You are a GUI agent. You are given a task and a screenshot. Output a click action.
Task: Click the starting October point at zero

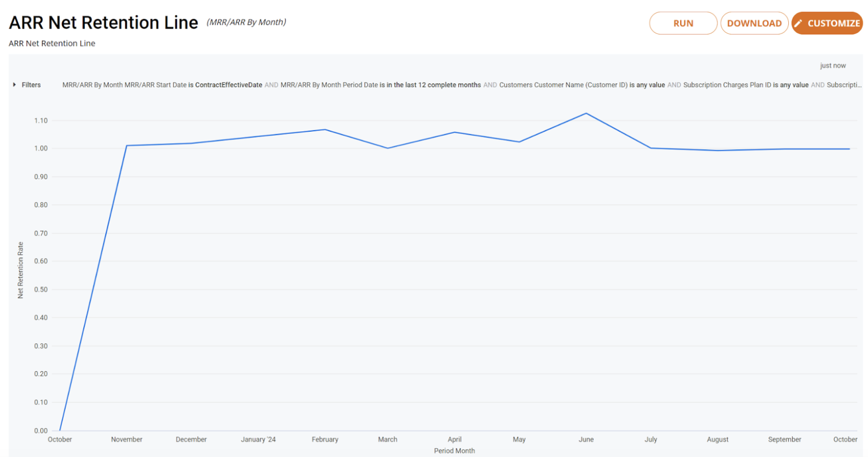60,430
